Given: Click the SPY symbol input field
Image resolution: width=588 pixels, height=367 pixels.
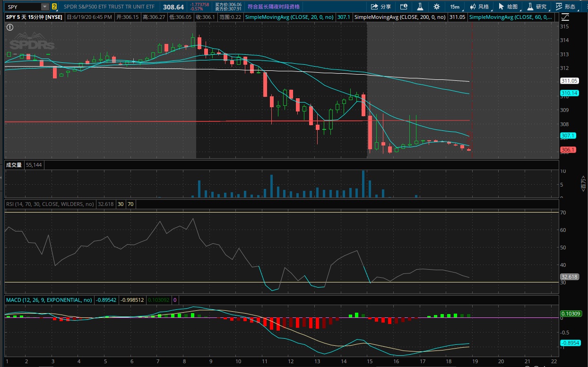Looking at the screenshot, I should click(23, 7).
